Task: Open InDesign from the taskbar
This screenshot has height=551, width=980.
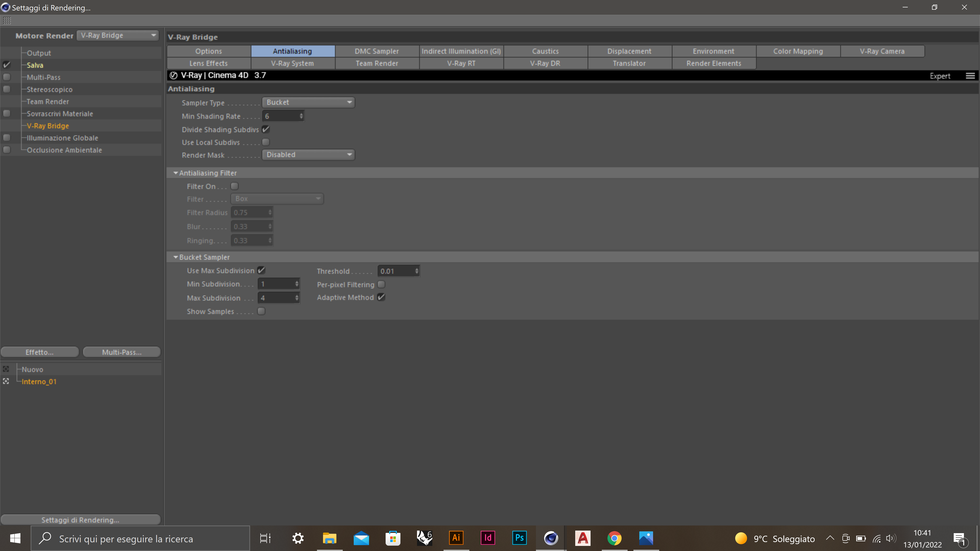Action: pos(488,538)
